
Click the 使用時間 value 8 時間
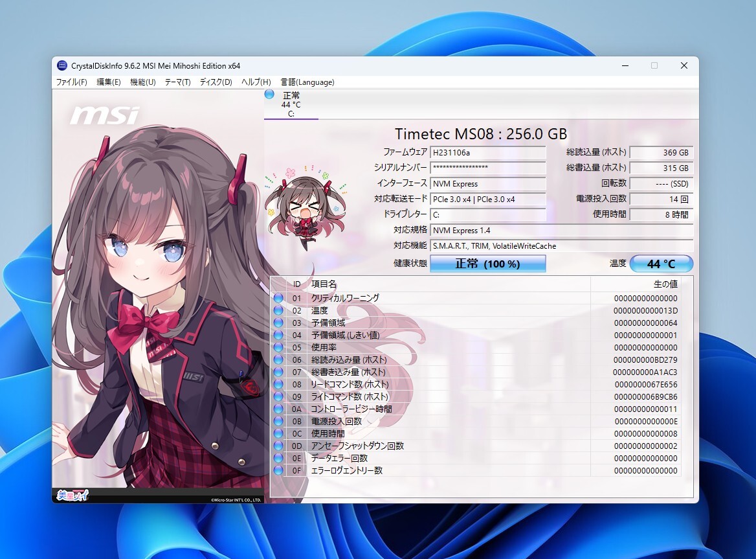pyautogui.click(x=661, y=214)
